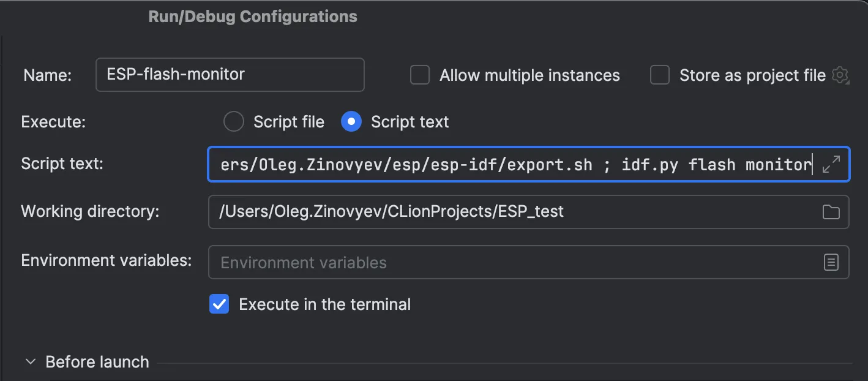Tick the Store as project file checkbox
Viewport: 868px width, 381px height.
(659, 75)
